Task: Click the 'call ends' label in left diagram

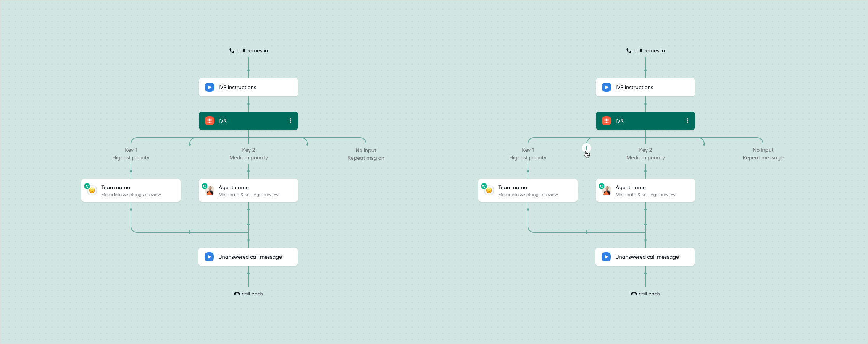Action: pyautogui.click(x=252, y=294)
